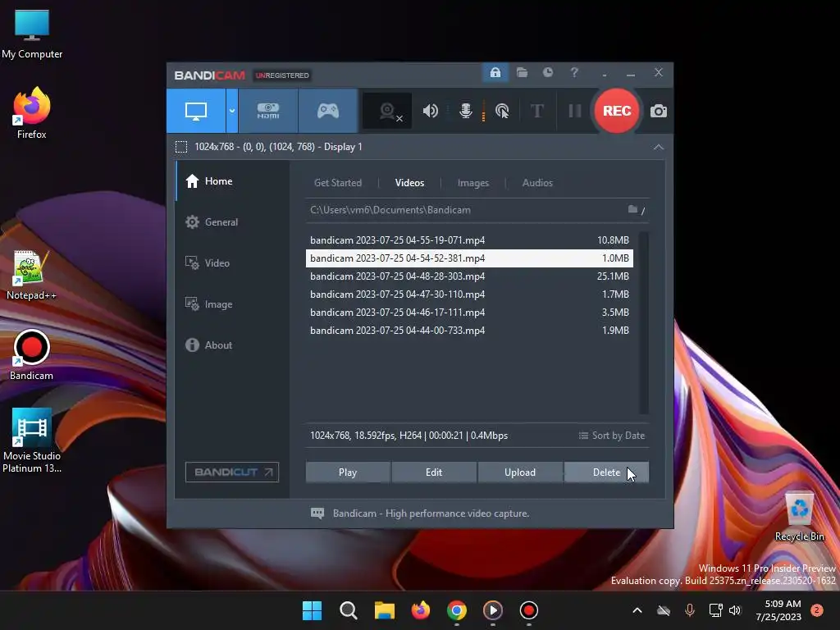Click the Play button
Screen dimensions: 840x630
pyautogui.click(x=348, y=472)
